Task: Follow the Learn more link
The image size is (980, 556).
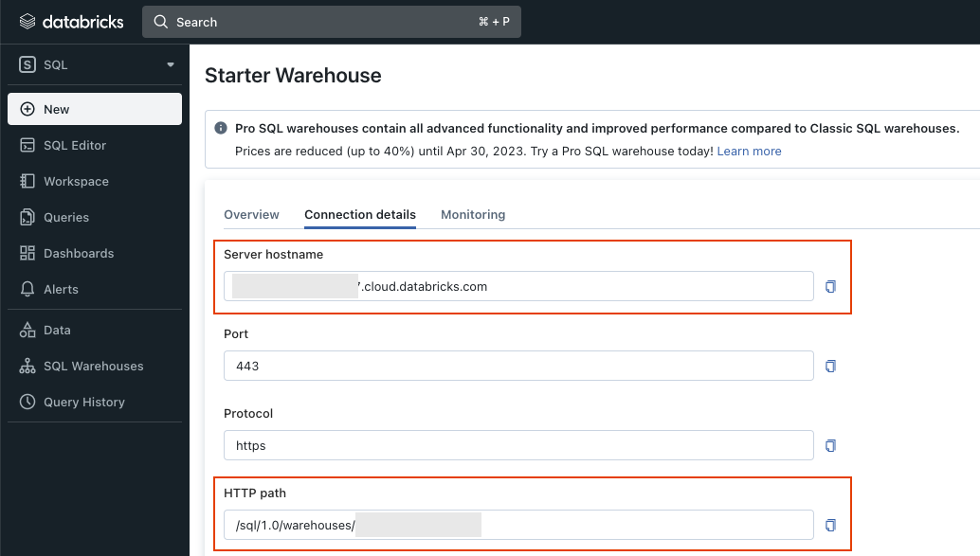Action: point(749,152)
